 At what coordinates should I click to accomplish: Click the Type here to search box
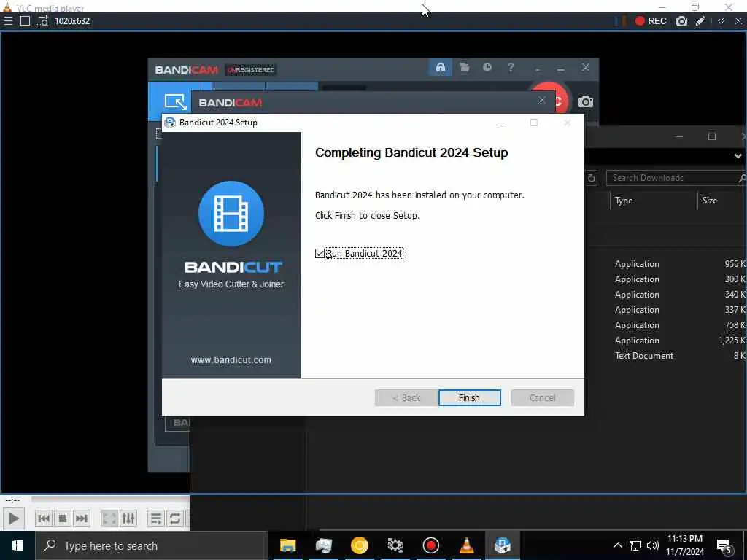[x=152, y=545]
